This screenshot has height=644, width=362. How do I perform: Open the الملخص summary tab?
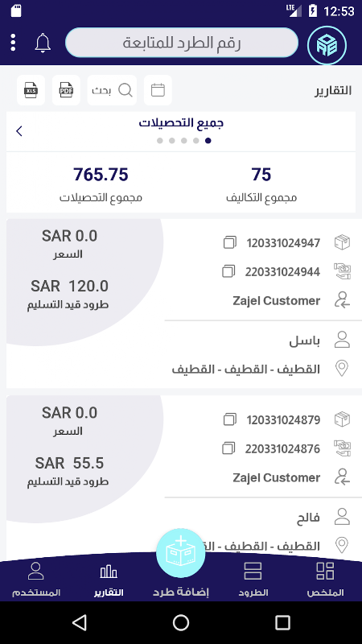tap(326, 580)
